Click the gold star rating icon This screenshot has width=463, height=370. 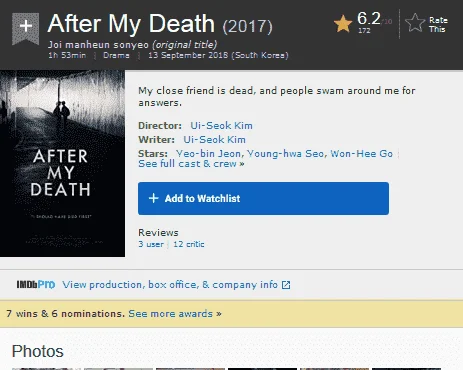coord(343,24)
